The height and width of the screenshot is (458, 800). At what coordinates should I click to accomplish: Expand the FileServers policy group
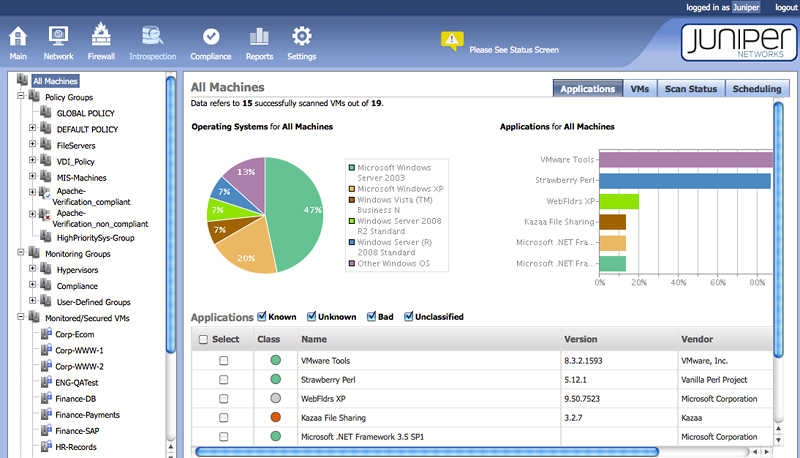point(33,146)
